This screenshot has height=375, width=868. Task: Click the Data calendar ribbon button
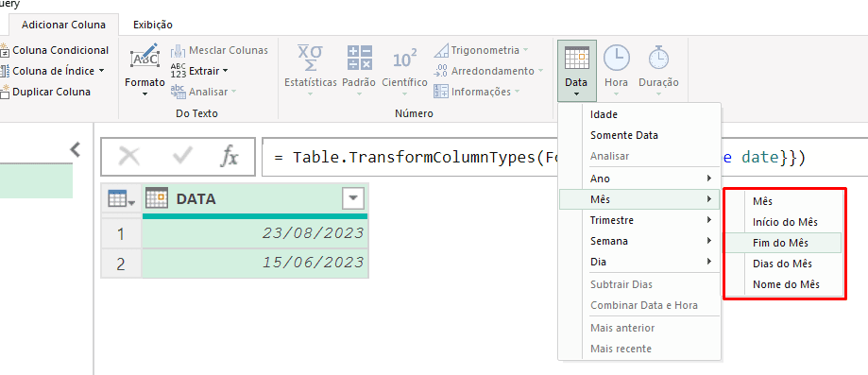[577, 70]
